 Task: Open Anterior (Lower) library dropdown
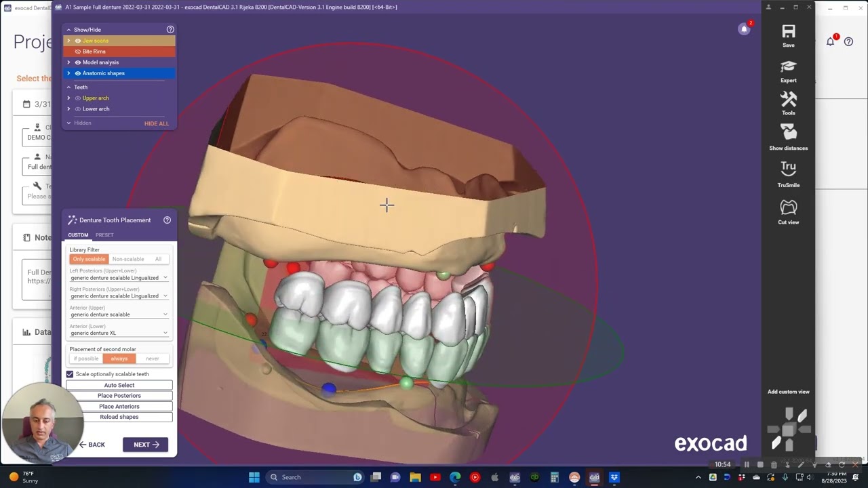tap(119, 333)
